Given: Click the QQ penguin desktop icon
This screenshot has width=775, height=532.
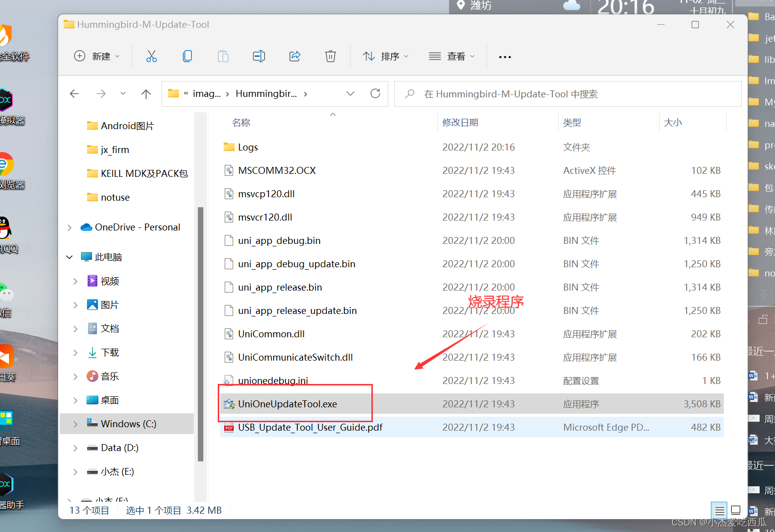Looking at the screenshot, I should 6,228.
